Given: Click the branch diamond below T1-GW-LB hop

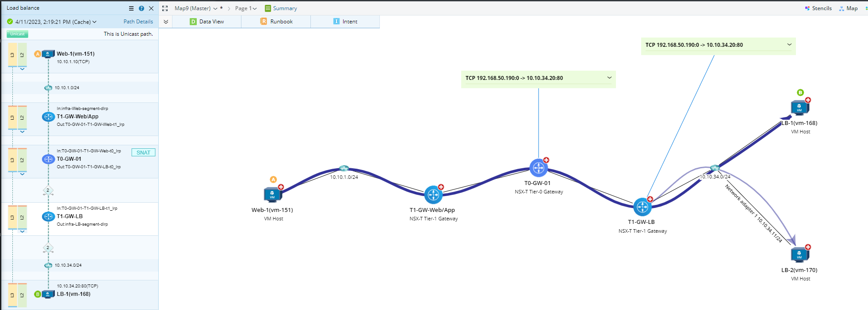Looking at the screenshot, I should (48, 248).
